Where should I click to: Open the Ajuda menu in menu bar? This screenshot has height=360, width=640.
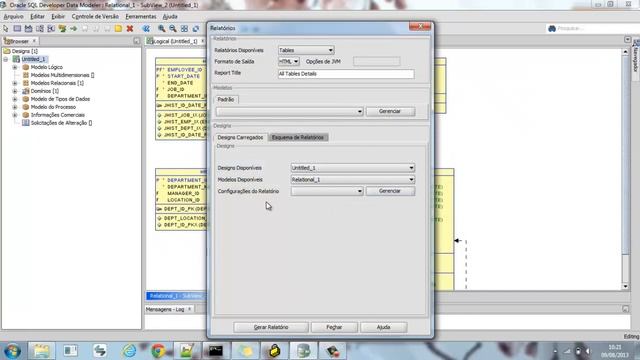point(170,16)
